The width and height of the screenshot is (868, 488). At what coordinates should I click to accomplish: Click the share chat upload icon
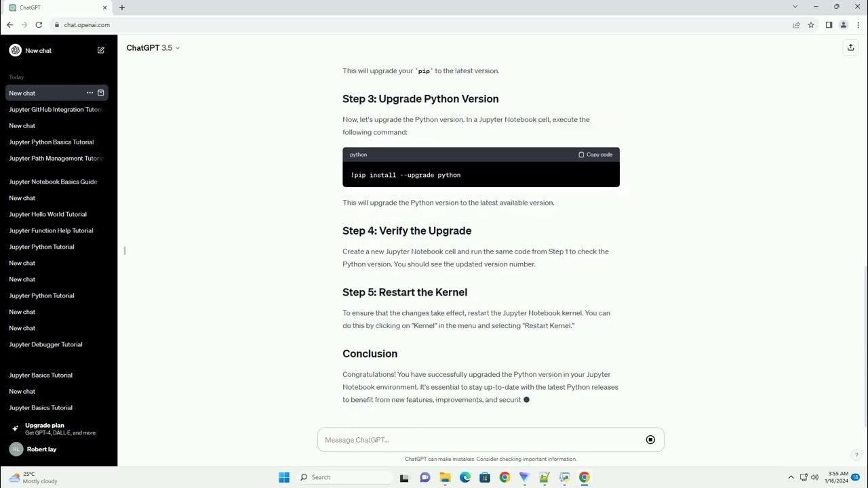tap(850, 47)
